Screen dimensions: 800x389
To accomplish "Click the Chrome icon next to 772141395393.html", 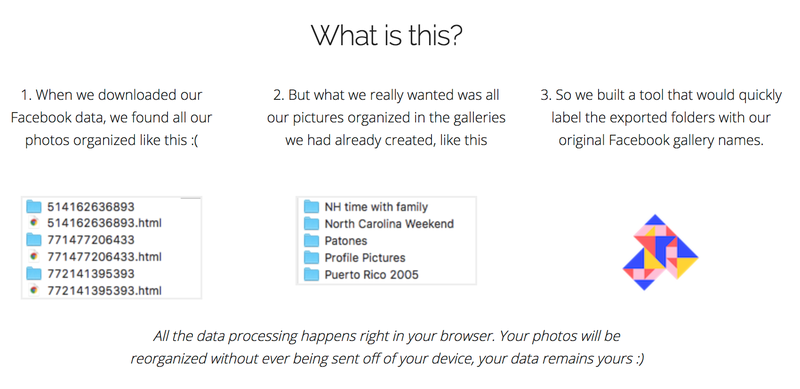I will click(34, 290).
